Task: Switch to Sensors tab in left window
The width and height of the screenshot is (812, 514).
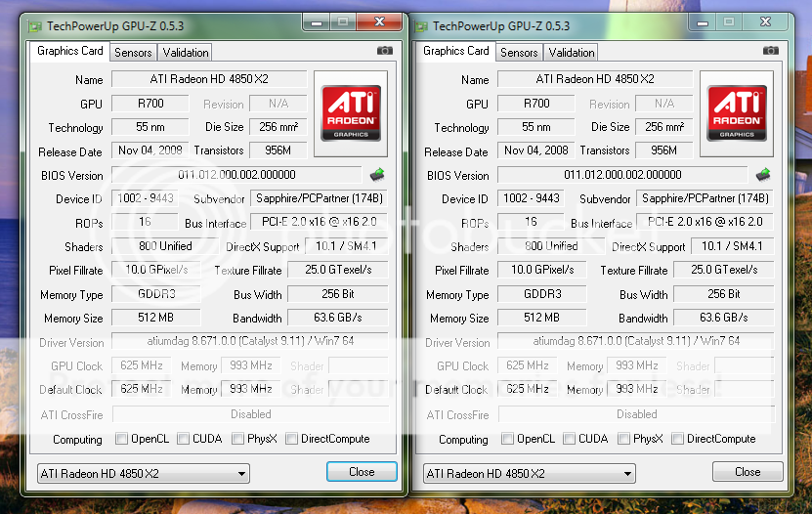Action: (x=133, y=53)
